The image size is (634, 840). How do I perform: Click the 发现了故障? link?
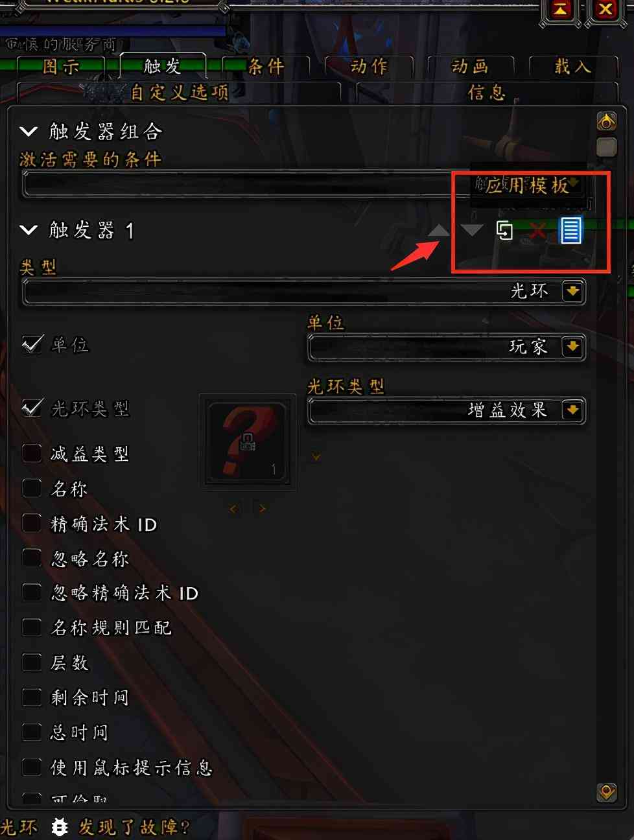134,827
